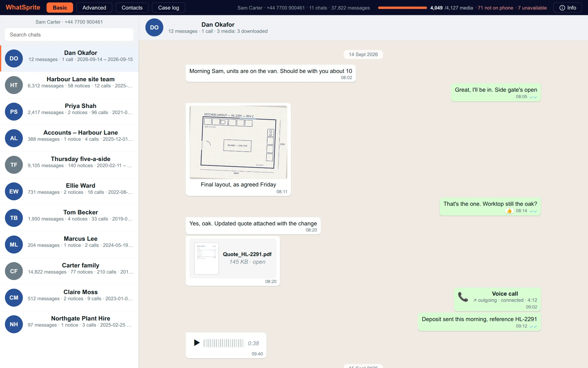
Task: Open the Case log tab
Action: pyautogui.click(x=168, y=8)
